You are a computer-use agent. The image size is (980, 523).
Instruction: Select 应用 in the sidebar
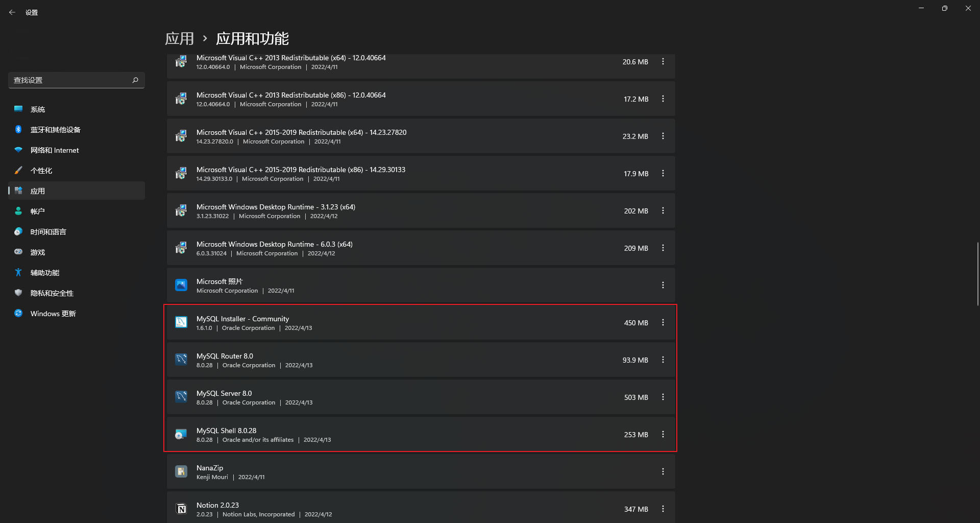tap(77, 191)
